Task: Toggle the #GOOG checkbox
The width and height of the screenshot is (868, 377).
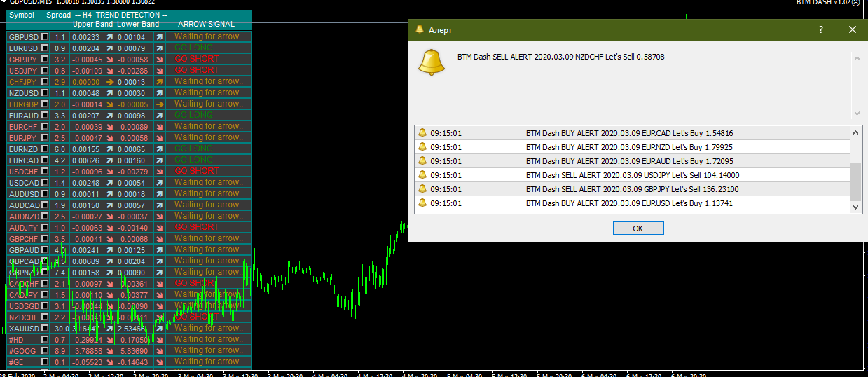Action: (45, 350)
